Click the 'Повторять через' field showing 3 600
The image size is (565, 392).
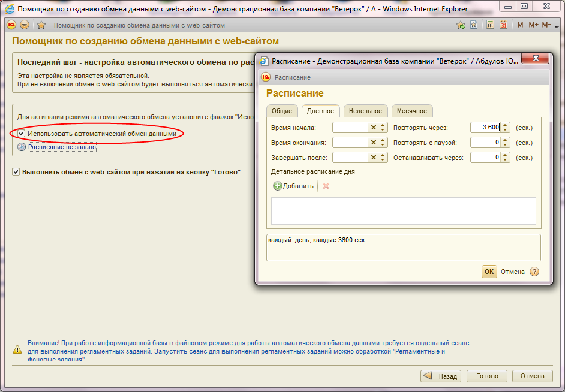click(x=485, y=128)
